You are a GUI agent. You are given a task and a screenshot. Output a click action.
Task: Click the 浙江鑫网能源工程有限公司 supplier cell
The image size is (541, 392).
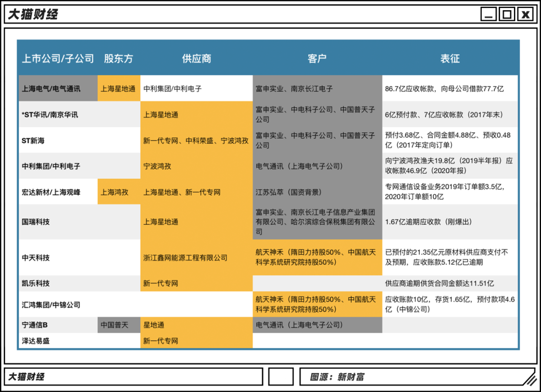[196, 257]
